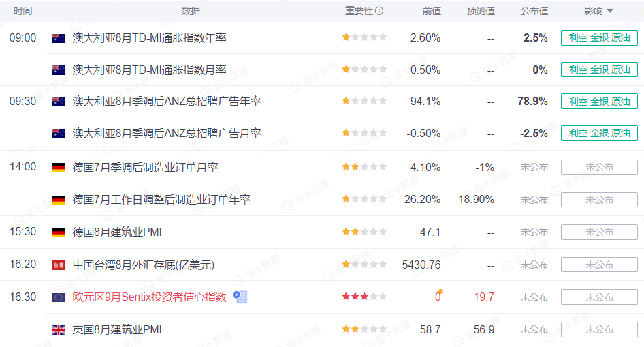Image resolution: width=644 pixels, height=347 pixels.
Task: Click the 公布值 column header
Action: (x=534, y=11)
